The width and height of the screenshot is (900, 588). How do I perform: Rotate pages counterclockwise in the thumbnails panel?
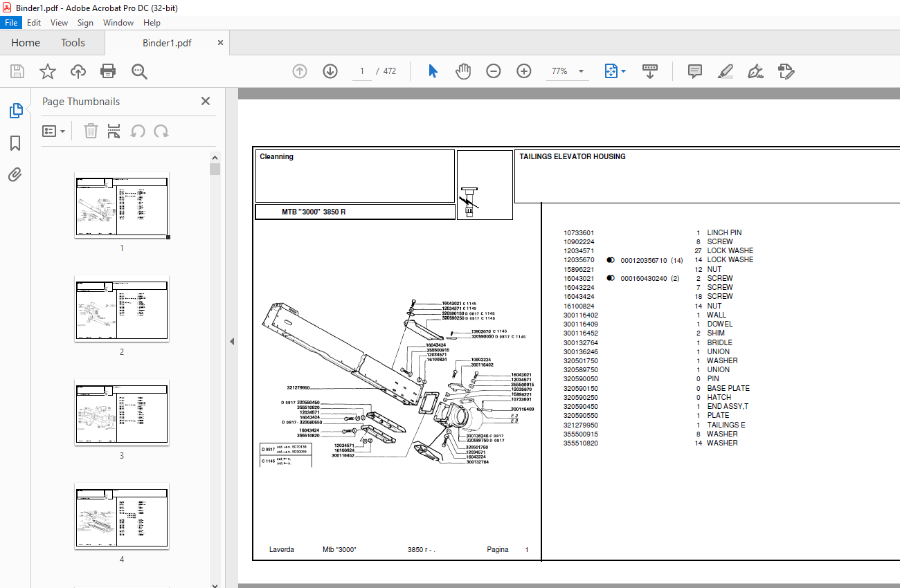coord(138,131)
